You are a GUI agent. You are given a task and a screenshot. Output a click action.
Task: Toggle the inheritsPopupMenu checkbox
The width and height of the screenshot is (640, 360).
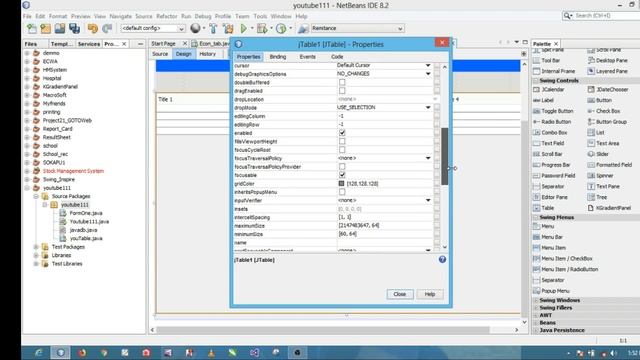pyautogui.click(x=342, y=192)
